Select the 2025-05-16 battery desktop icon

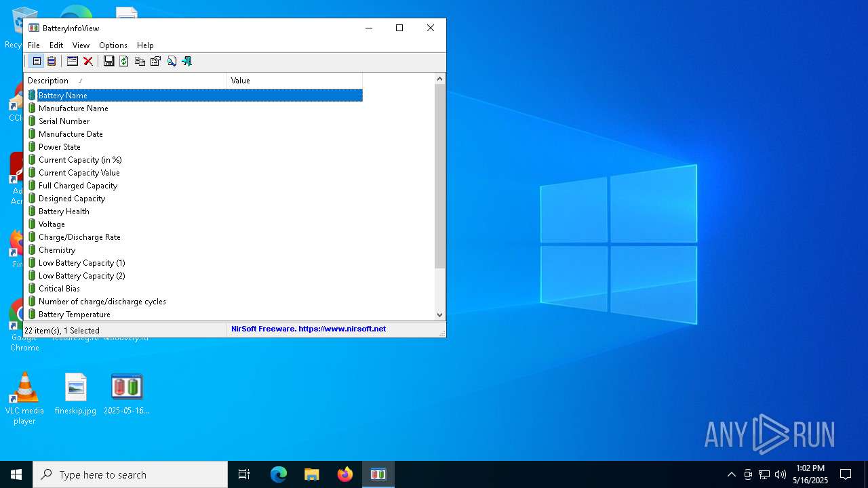(127, 394)
